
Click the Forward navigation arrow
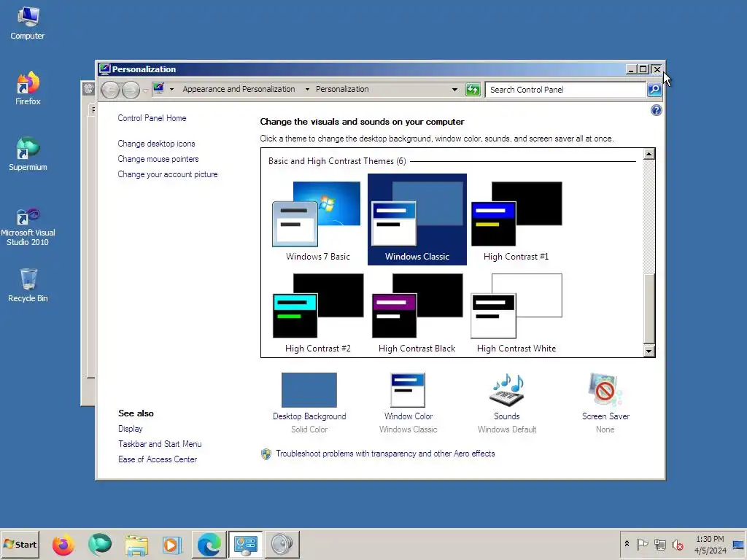pyautogui.click(x=131, y=90)
